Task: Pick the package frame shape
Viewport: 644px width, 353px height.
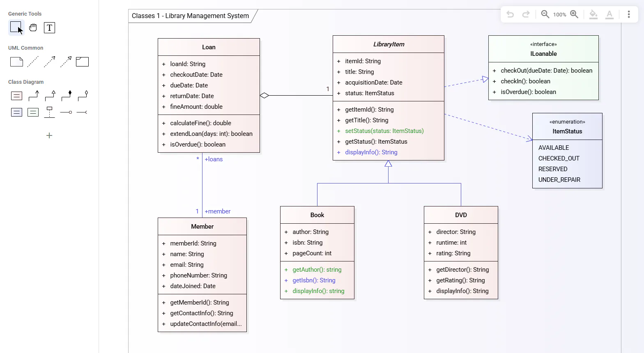Action: 82,62
